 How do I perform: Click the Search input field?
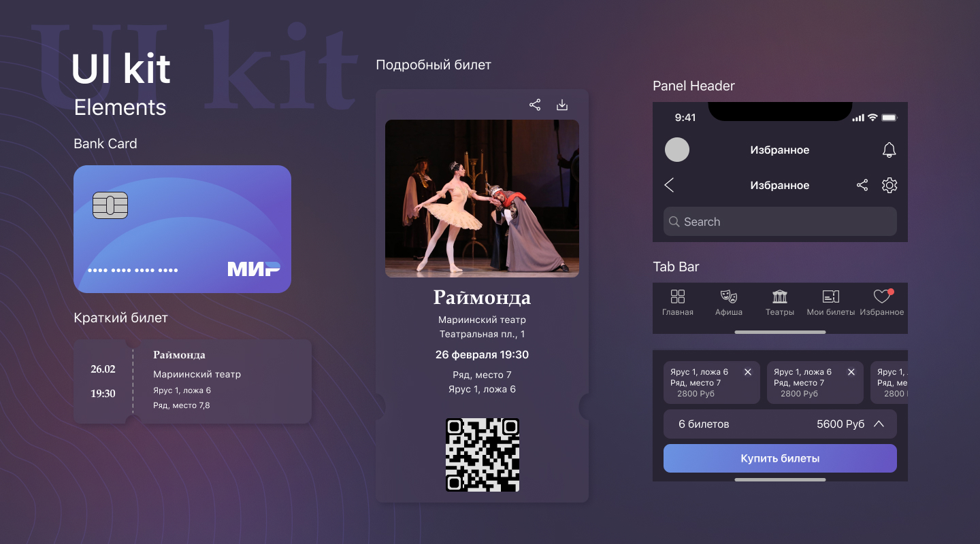pos(780,222)
